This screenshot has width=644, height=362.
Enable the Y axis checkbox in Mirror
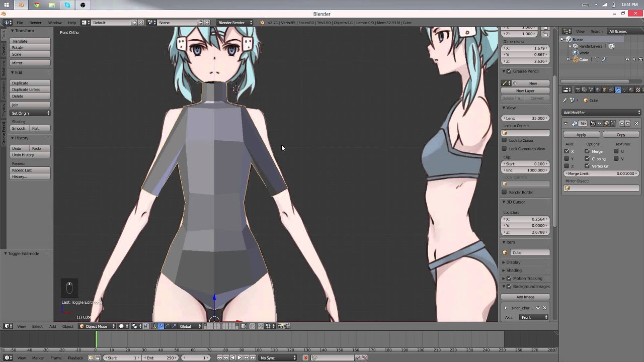pos(567,159)
